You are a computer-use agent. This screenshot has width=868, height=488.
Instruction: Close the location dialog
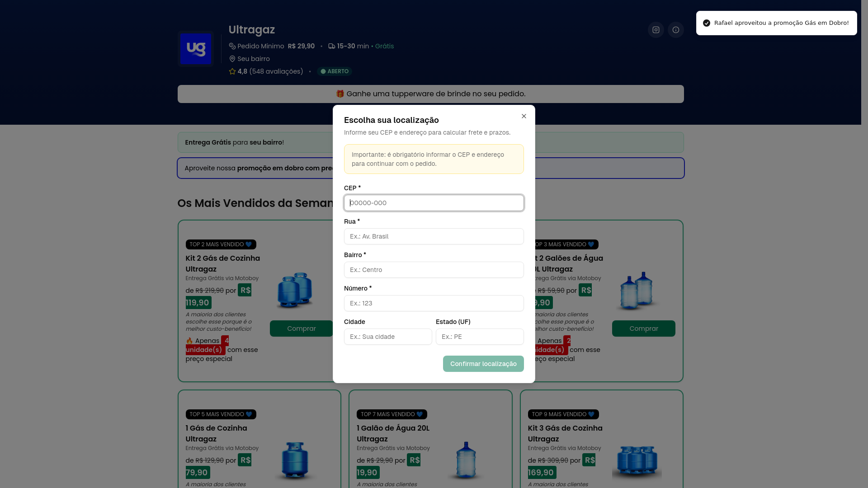pyautogui.click(x=524, y=116)
